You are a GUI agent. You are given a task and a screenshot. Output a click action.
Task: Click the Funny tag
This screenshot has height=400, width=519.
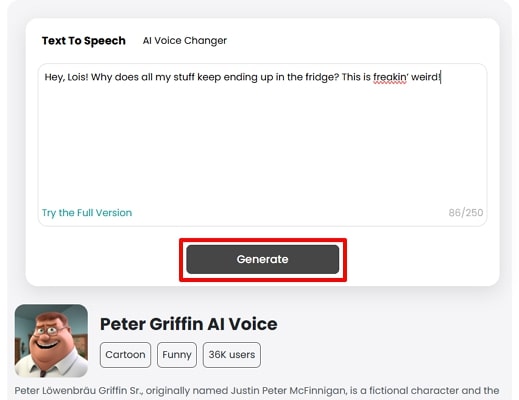coord(177,355)
